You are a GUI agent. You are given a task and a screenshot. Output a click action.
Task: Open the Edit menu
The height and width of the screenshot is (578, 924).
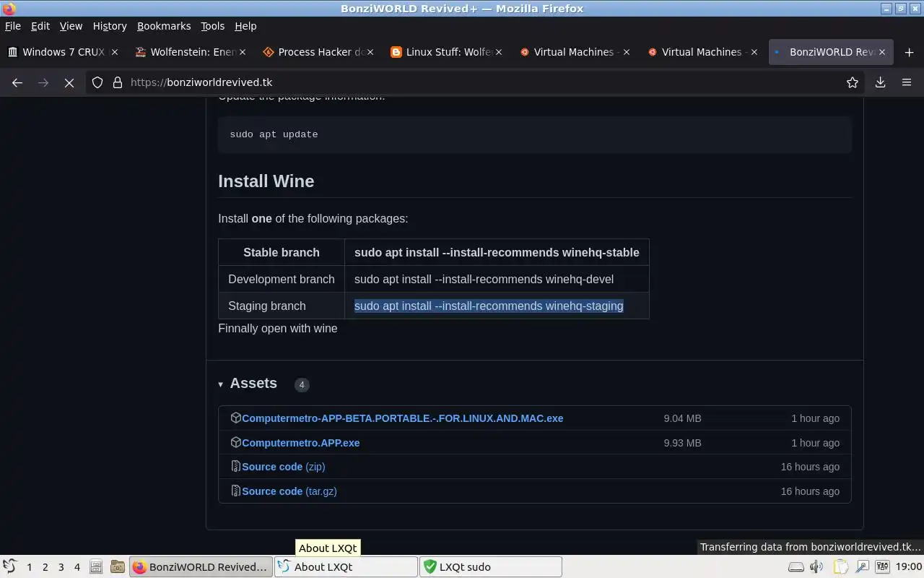click(x=40, y=26)
